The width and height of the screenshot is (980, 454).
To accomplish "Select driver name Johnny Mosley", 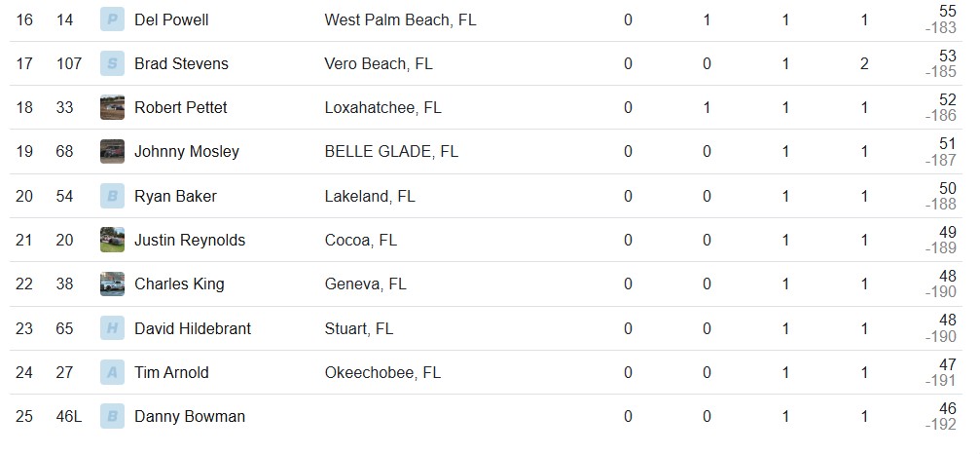I will point(187,152).
